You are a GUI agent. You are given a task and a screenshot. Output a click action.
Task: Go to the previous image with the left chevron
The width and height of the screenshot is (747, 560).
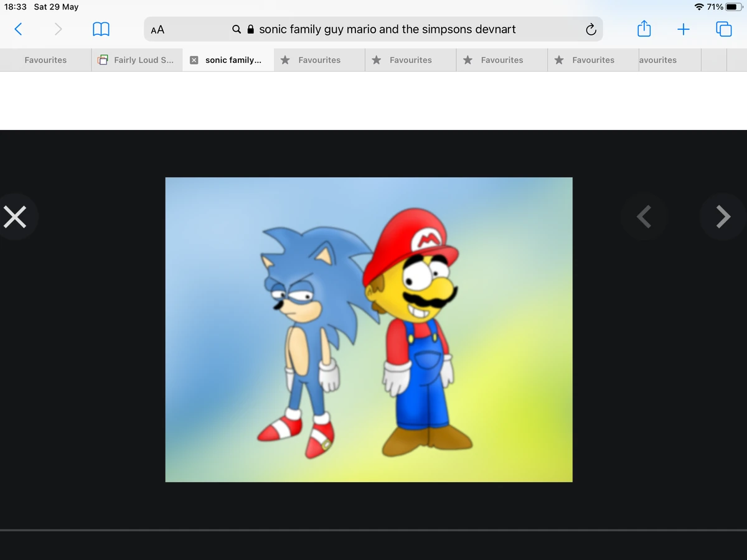tap(644, 217)
